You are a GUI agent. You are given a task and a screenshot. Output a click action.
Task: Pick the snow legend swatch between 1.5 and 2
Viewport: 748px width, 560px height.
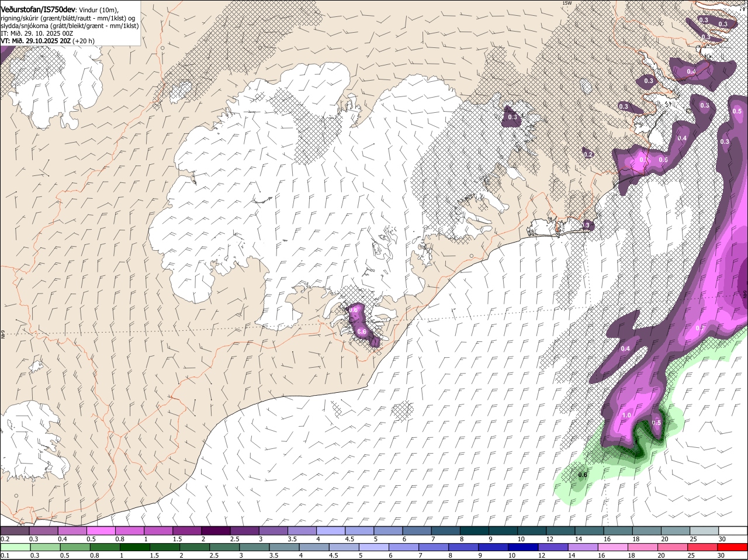[187, 530]
